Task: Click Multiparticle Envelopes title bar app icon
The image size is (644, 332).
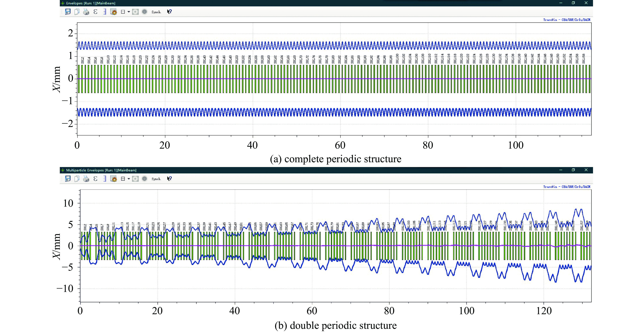Action: pos(63,170)
